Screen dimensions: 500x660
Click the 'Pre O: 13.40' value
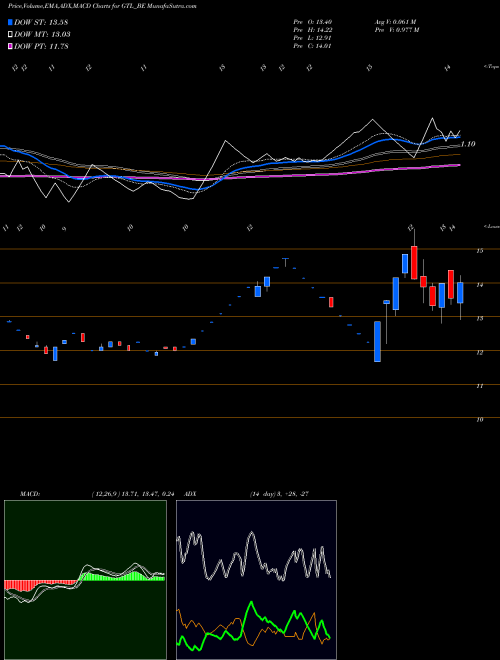313,21
